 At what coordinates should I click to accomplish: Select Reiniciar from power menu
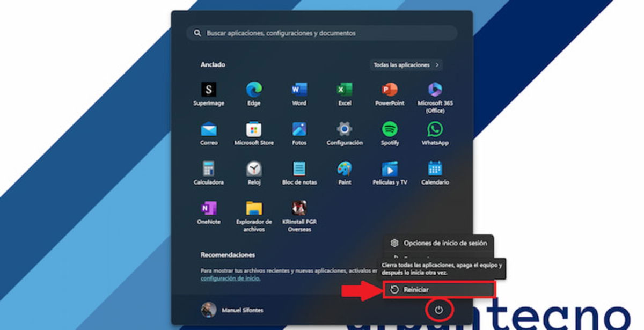pos(439,290)
